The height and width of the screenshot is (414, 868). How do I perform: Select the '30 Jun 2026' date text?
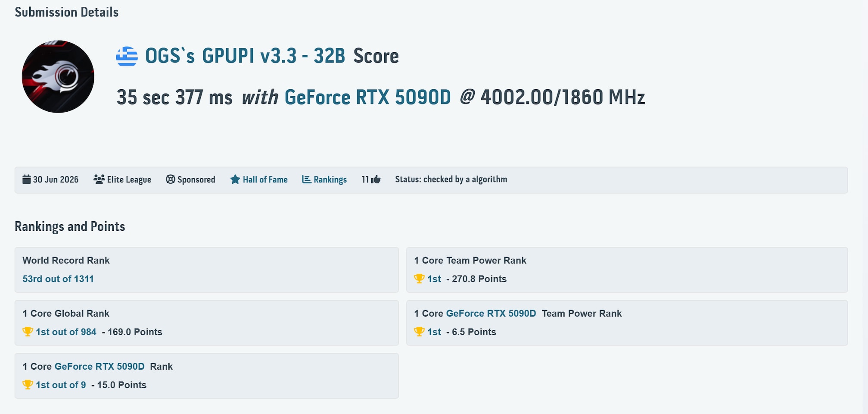(56, 179)
